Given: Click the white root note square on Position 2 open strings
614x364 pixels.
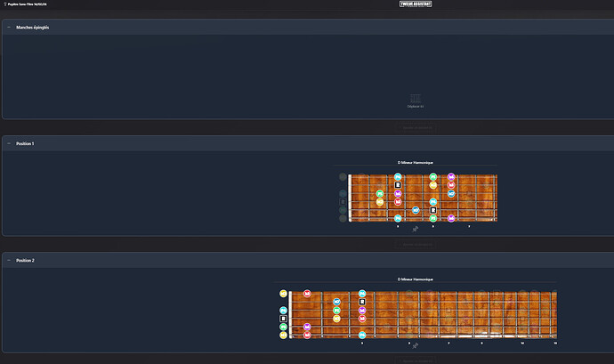Looking at the screenshot, I should click(284, 318).
